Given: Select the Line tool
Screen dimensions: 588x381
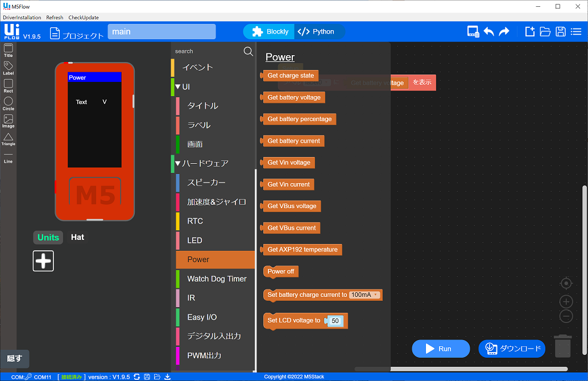Looking at the screenshot, I should 9,158.
